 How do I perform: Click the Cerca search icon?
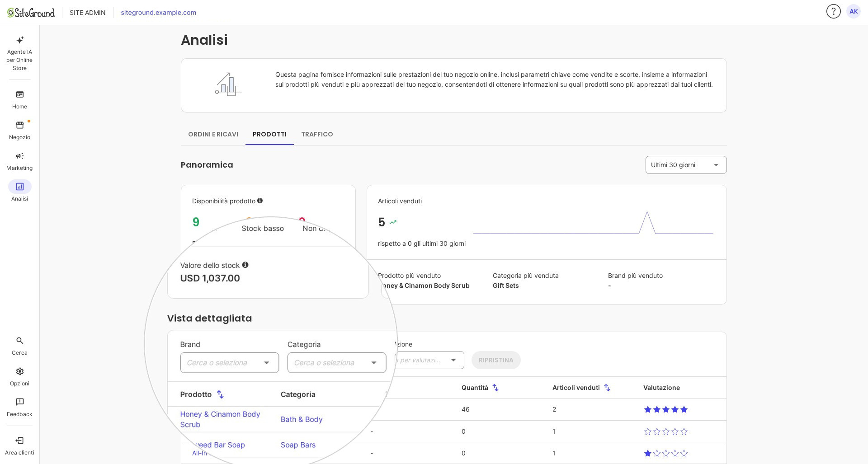click(x=20, y=341)
